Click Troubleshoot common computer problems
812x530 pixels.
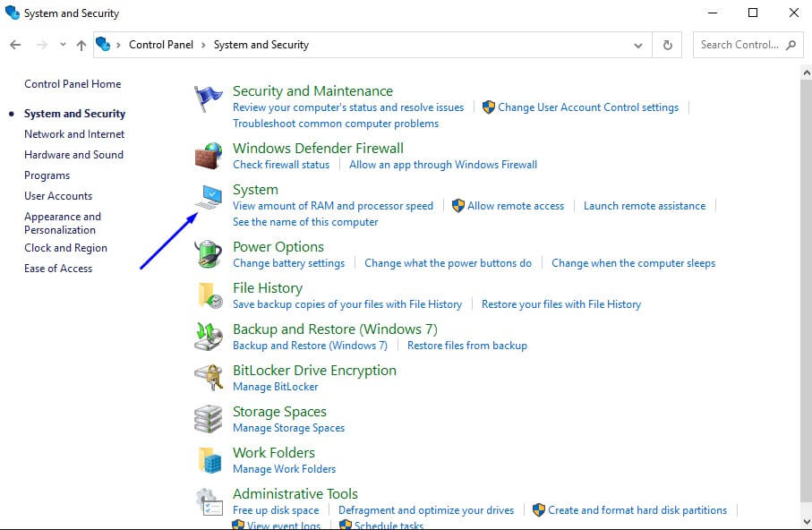(336, 124)
